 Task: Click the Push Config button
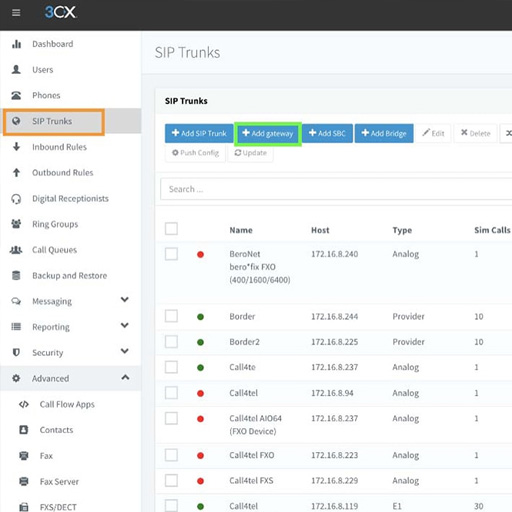pos(195,153)
